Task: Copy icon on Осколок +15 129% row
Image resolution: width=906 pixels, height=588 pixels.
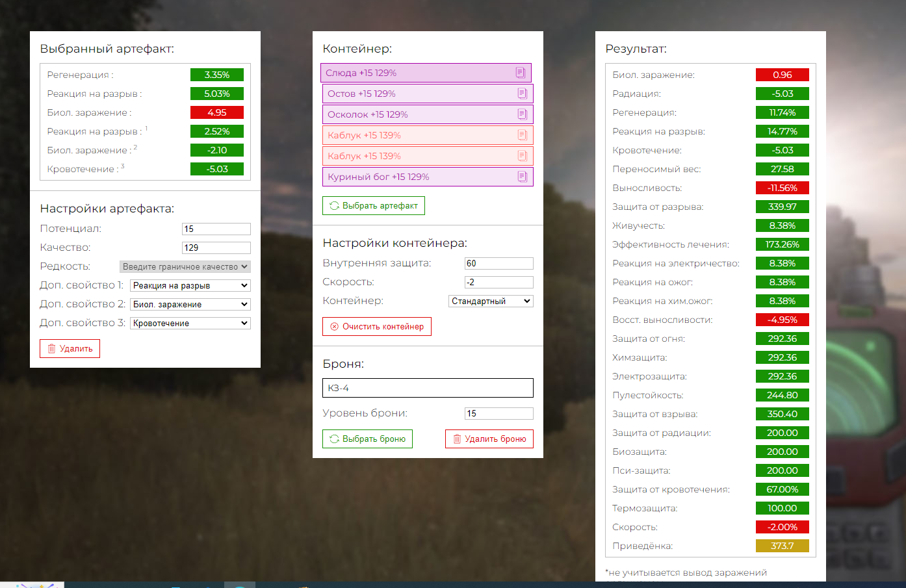Action: 522,114
